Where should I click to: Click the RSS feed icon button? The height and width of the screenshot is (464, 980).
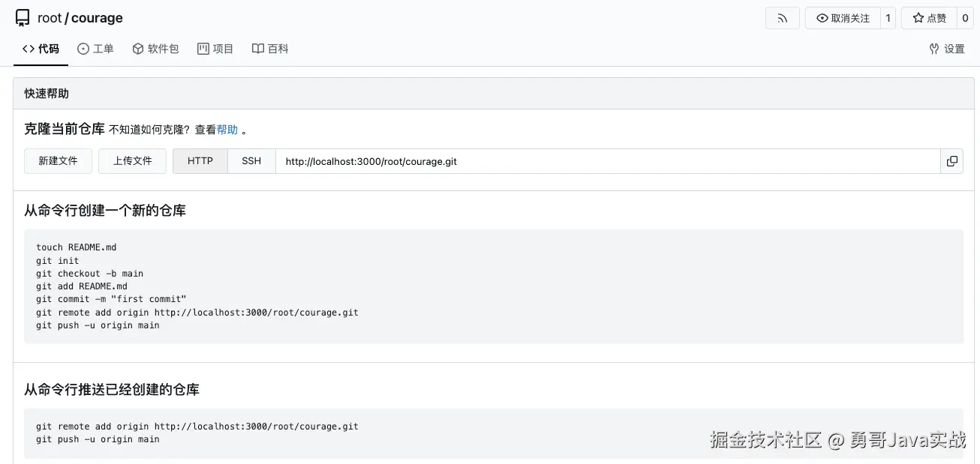coord(782,18)
